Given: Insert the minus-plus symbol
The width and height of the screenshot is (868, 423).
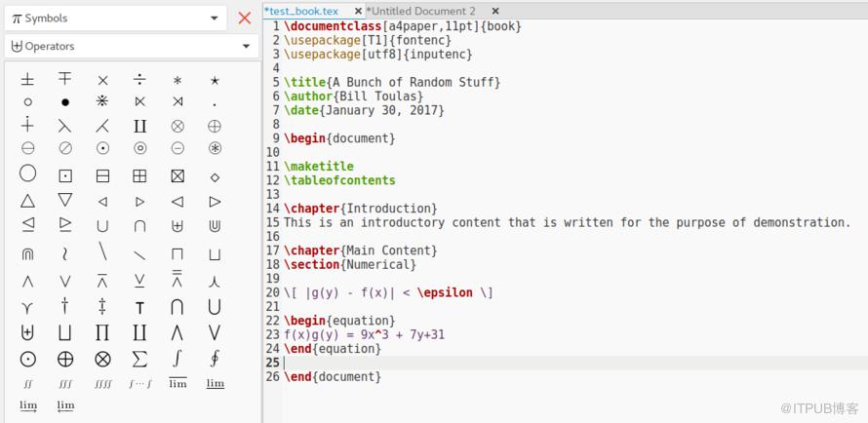Looking at the screenshot, I should [65, 79].
